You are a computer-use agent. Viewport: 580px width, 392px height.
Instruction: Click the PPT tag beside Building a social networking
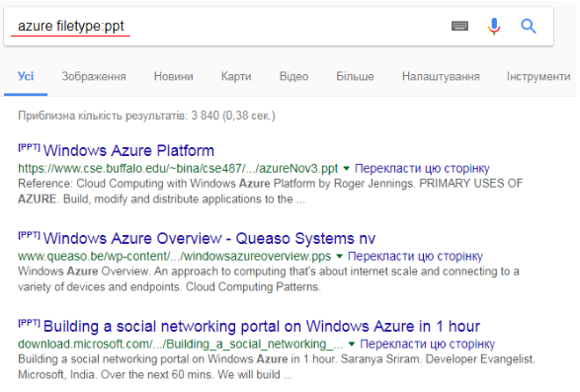click(x=29, y=323)
